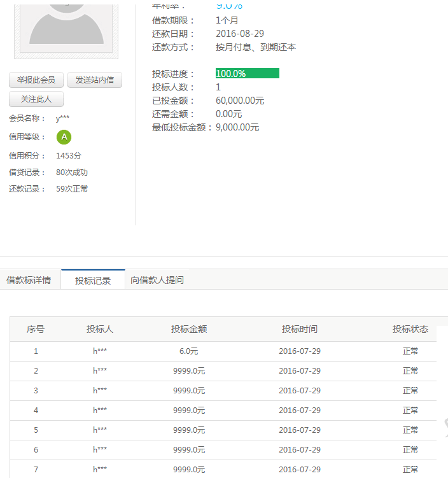This screenshot has width=448, height=478.
Task: Click the 举报此会员 button
Action: [x=36, y=80]
